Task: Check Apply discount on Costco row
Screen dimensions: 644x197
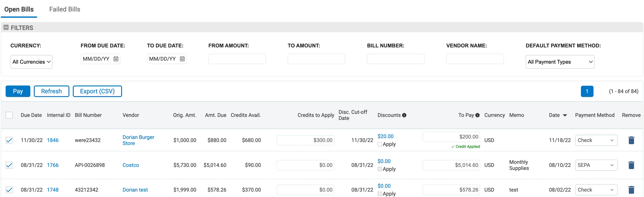Action: point(380,169)
